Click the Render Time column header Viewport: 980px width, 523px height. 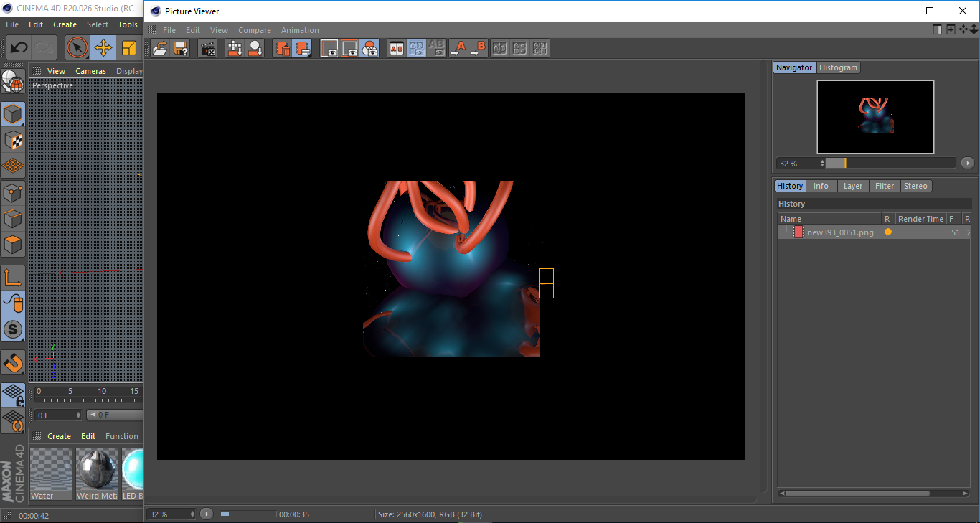(920, 219)
